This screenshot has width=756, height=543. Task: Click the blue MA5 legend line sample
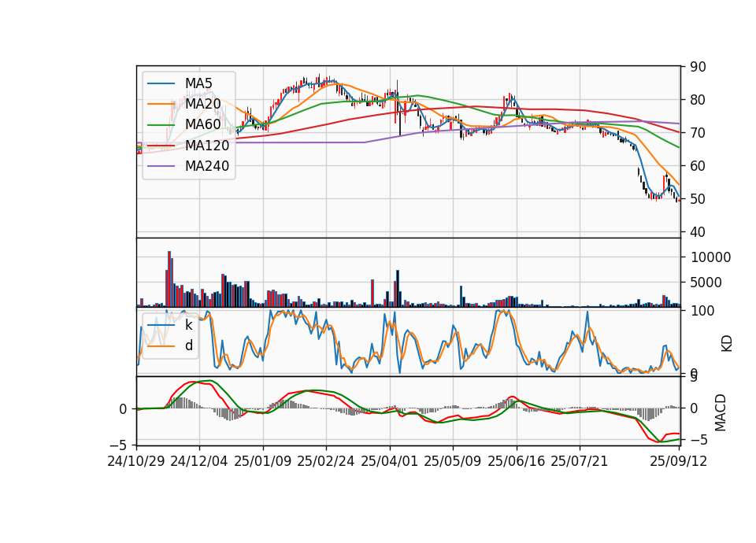point(161,83)
